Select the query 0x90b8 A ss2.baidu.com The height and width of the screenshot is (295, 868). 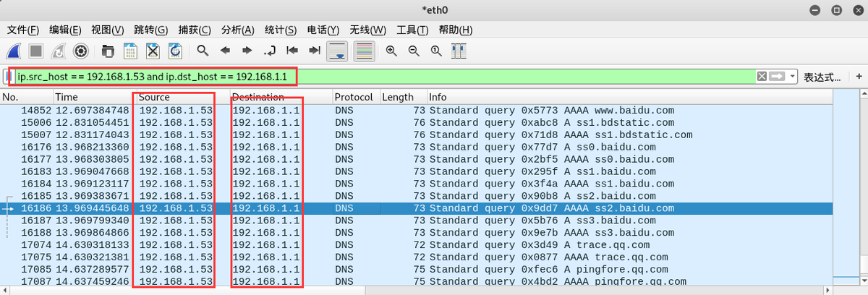point(416,196)
